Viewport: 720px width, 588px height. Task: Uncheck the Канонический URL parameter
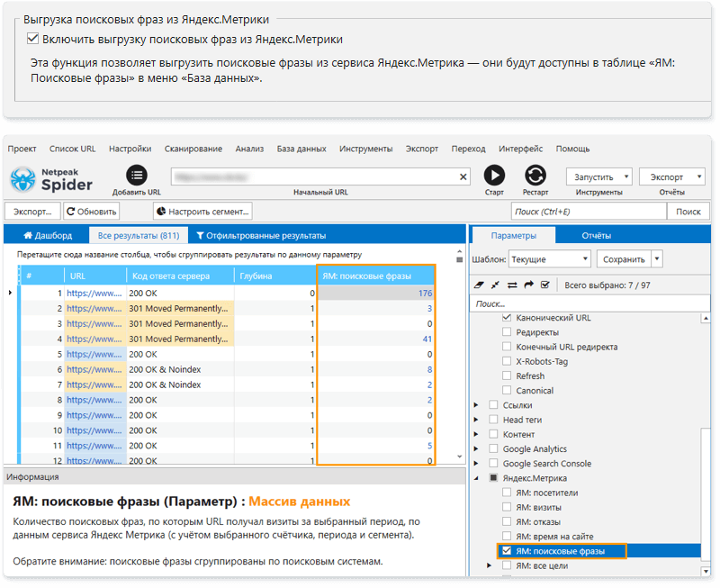pos(507,318)
